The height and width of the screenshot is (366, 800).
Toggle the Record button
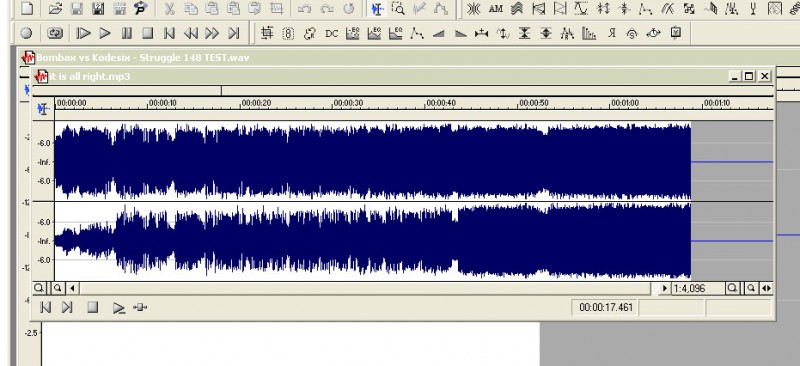[26, 34]
